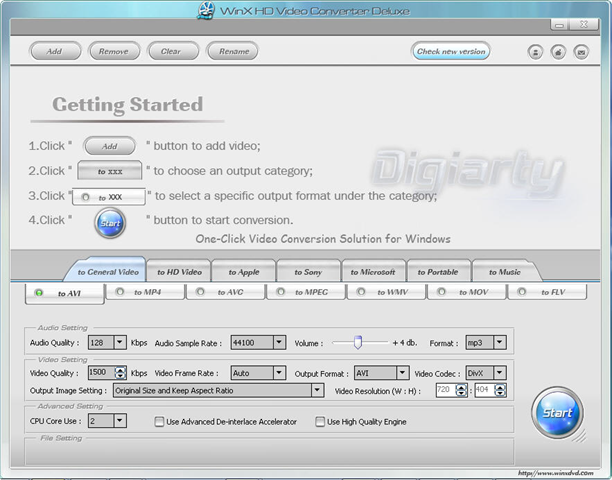
Task: Click 'One-Click Video Conversion Solution for Windows' text
Action: [x=323, y=239]
